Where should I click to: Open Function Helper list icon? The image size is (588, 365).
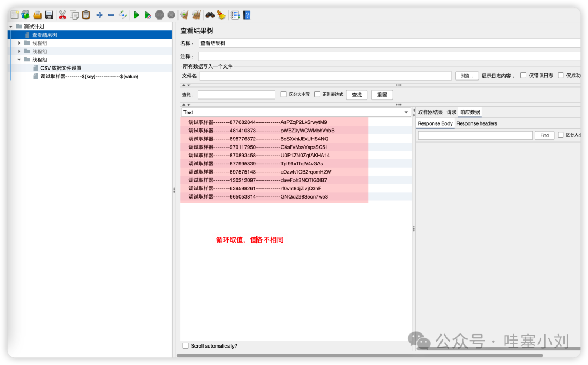[x=235, y=15]
